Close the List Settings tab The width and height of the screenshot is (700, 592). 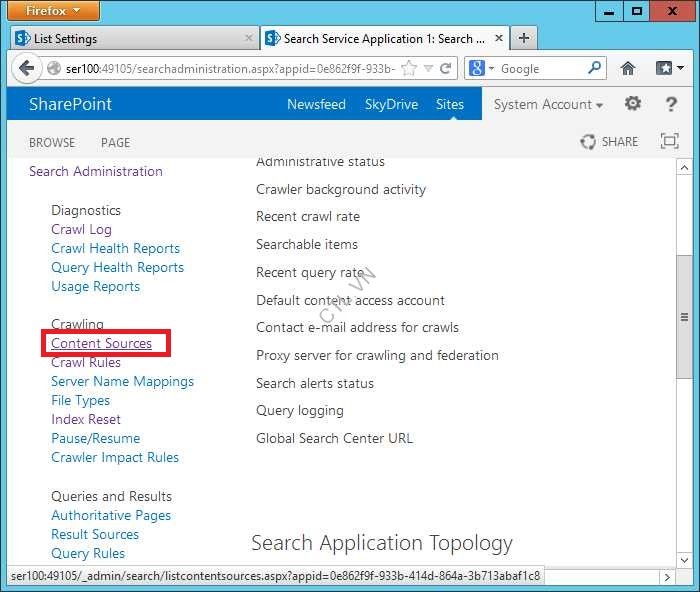(x=249, y=39)
